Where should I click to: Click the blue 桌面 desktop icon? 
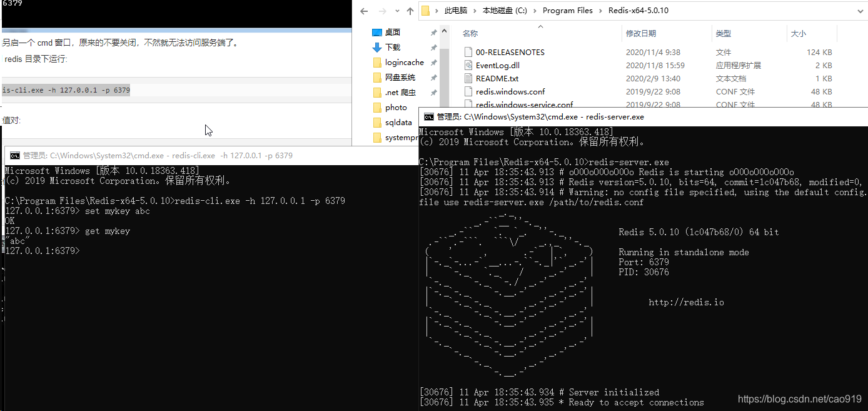(x=377, y=33)
